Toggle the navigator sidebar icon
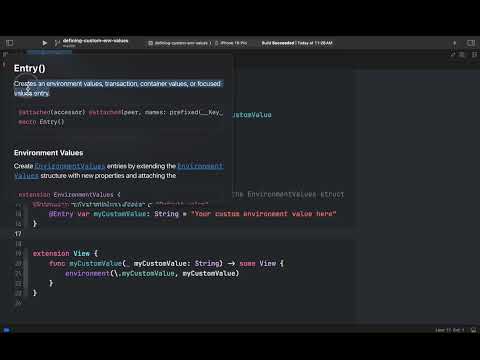Image resolution: width=480 pixels, height=360 pixels. pyautogui.click(x=10, y=43)
